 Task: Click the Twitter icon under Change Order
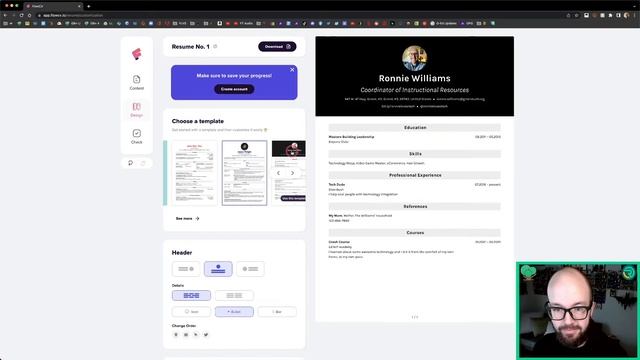pos(206,335)
